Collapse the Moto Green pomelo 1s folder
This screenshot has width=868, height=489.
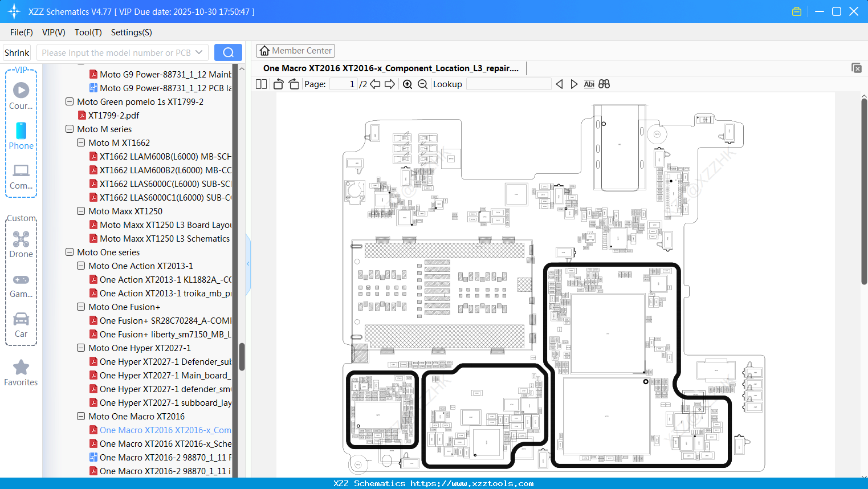click(70, 101)
